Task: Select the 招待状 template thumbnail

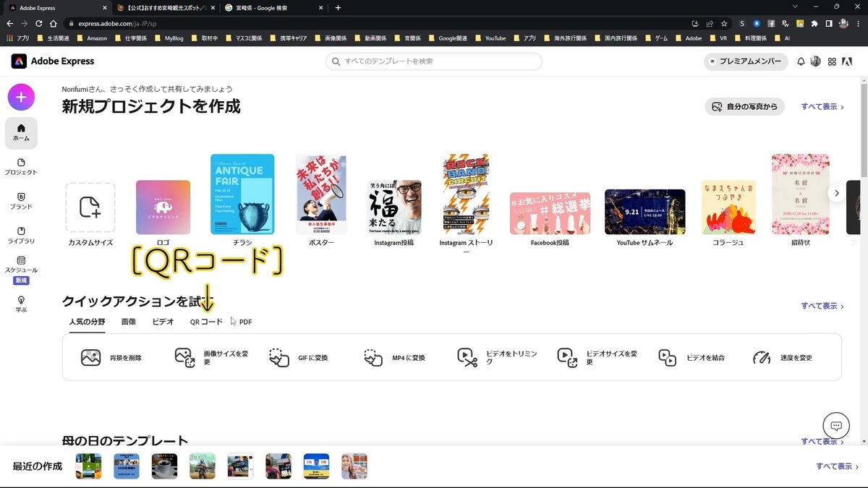Action: pyautogui.click(x=800, y=194)
